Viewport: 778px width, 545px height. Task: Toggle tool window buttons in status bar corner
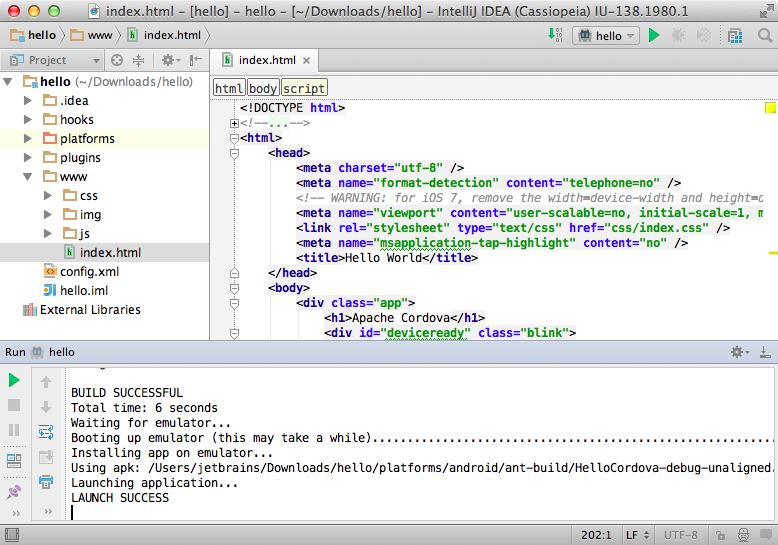pos(12,535)
